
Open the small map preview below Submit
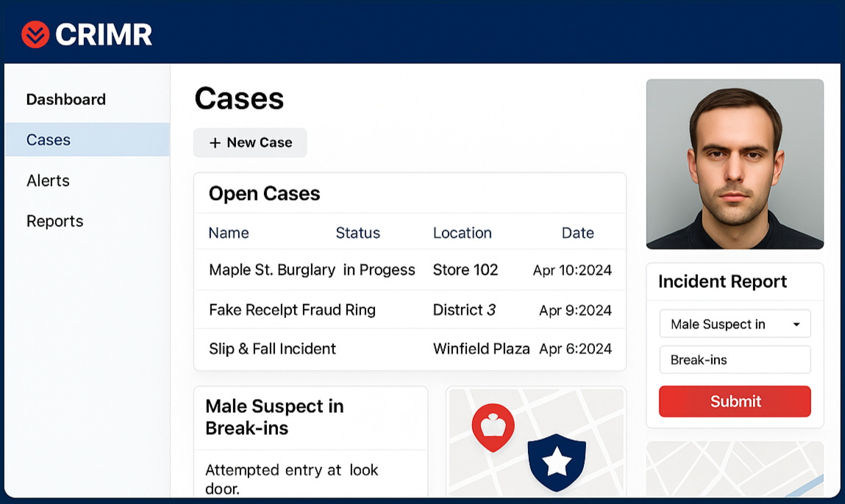point(735,469)
